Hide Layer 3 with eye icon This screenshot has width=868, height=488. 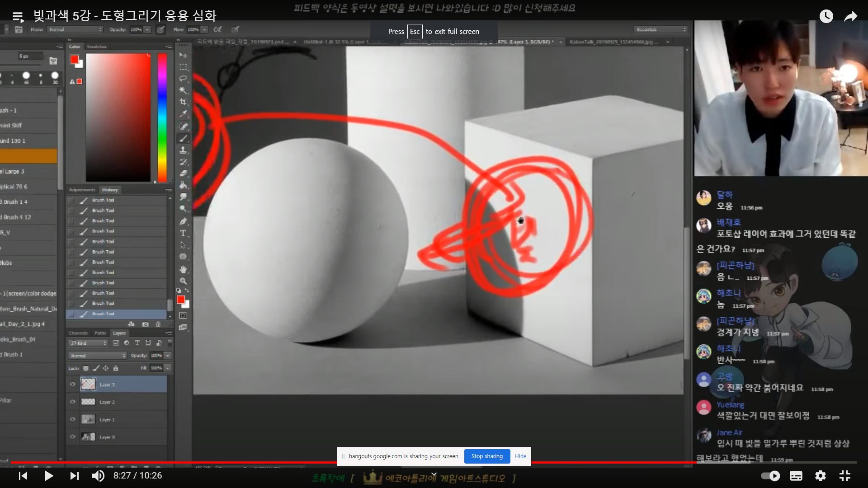[x=72, y=384]
